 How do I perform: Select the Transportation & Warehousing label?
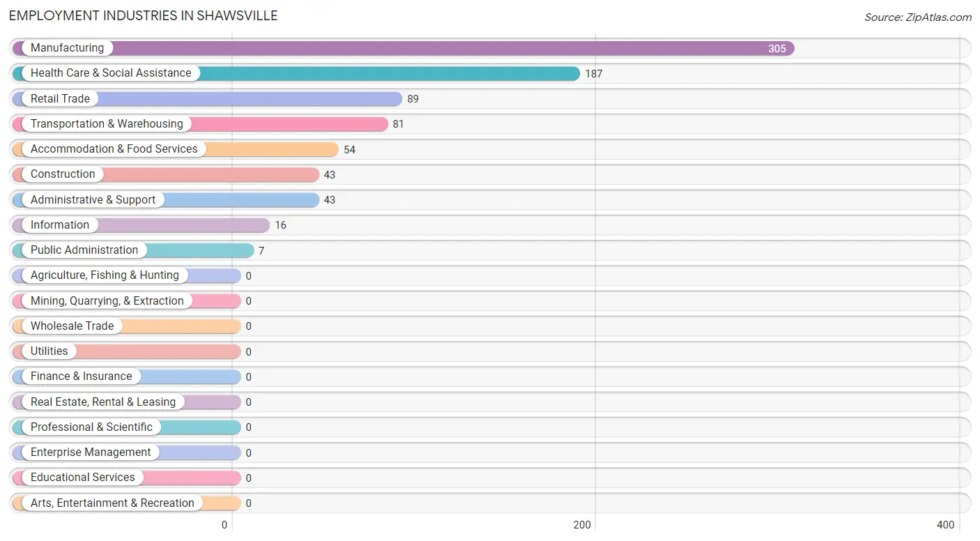(x=107, y=124)
